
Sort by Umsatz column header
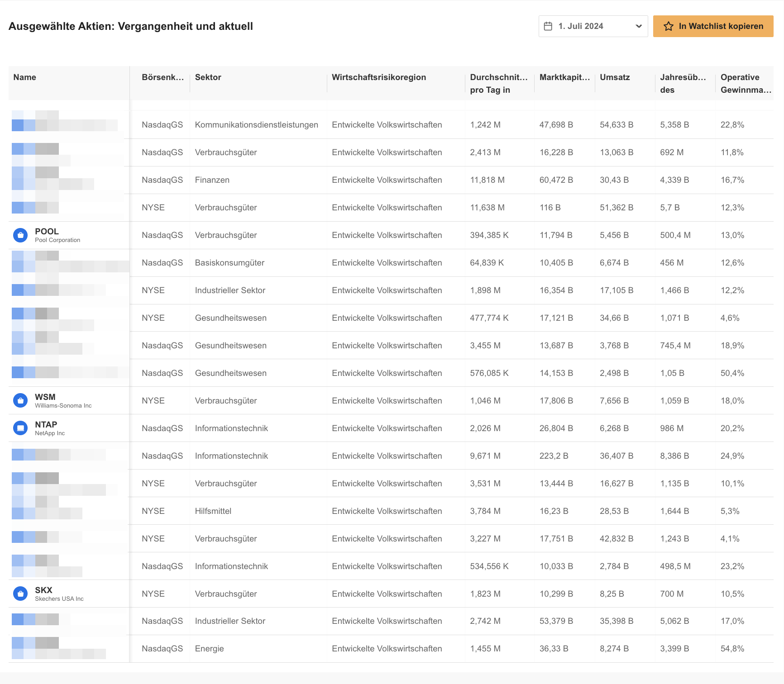coord(615,77)
